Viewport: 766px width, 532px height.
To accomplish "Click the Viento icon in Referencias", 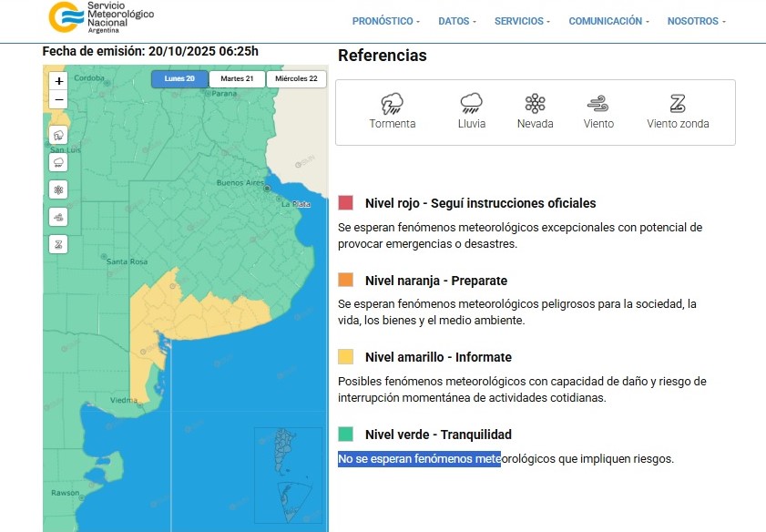I will 598,103.
